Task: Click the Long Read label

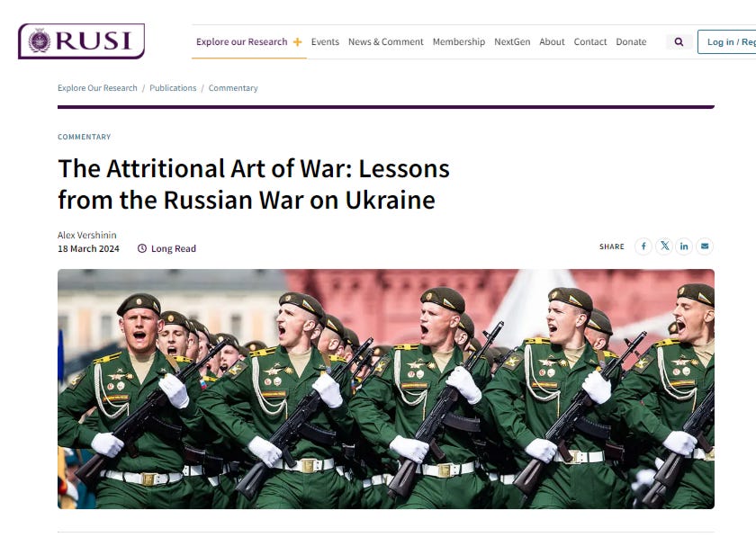Action: 174,248
